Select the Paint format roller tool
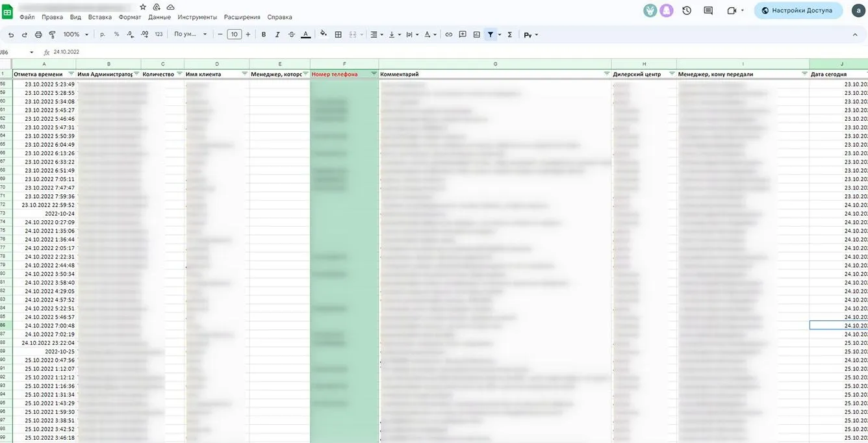This screenshot has height=443, width=868. (52, 34)
